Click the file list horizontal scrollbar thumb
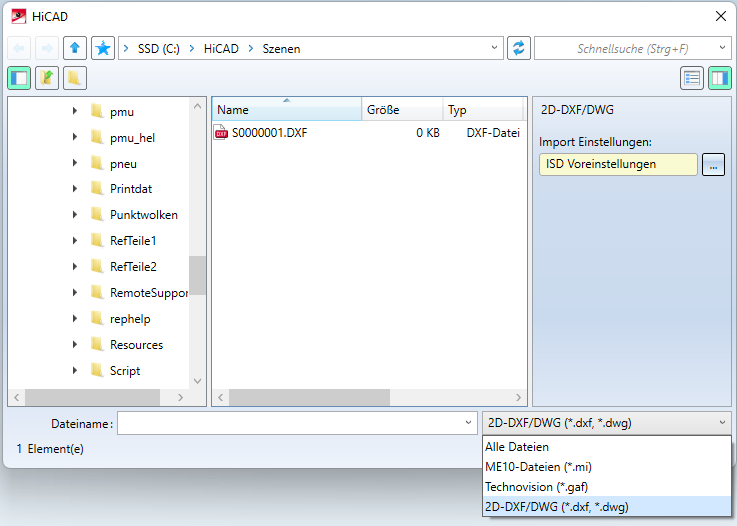 [x=309, y=397]
